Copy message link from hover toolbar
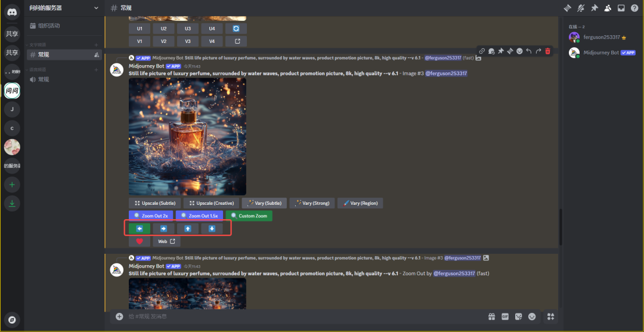This screenshot has height=332, width=644. (x=482, y=51)
